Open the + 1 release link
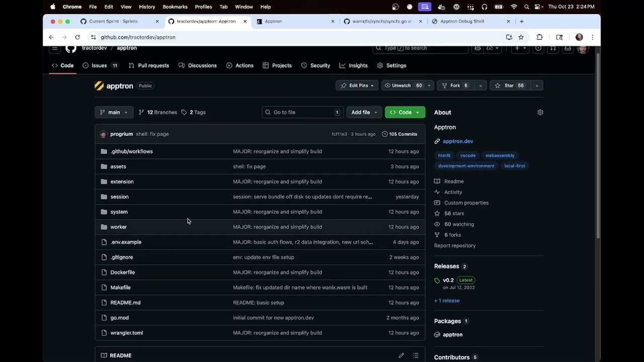The height and width of the screenshot is (362, 644). (447, 301)
